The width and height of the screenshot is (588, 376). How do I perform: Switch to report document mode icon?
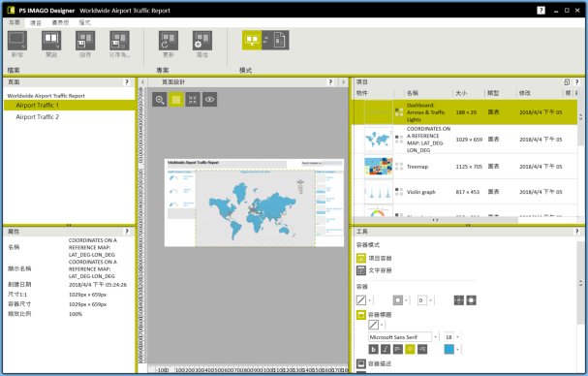[x=279, y=40]
